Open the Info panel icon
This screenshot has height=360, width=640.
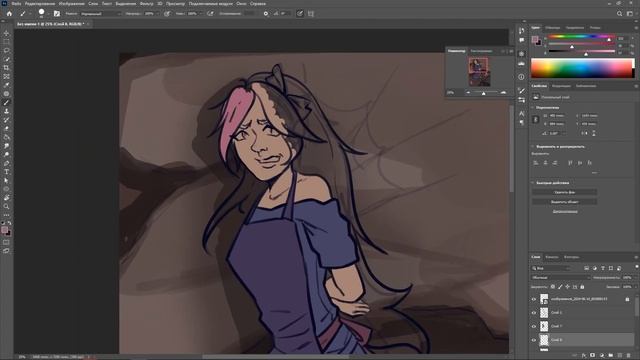521,77
